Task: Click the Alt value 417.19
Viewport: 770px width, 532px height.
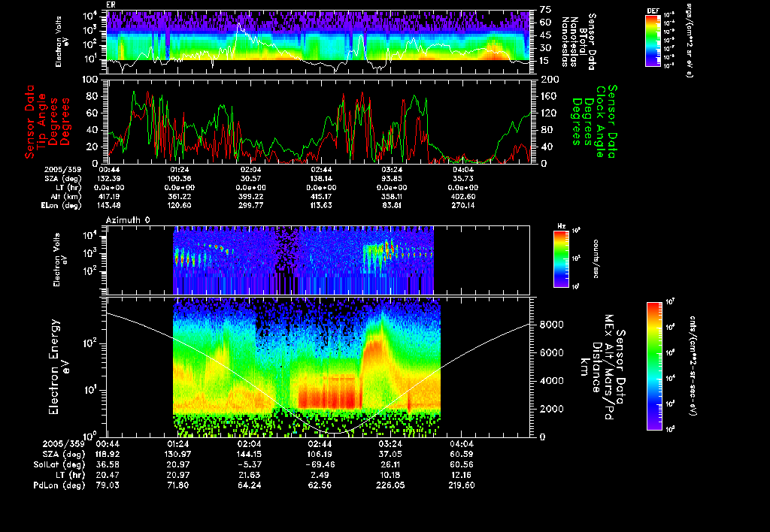Action: [x=110, y=196]
